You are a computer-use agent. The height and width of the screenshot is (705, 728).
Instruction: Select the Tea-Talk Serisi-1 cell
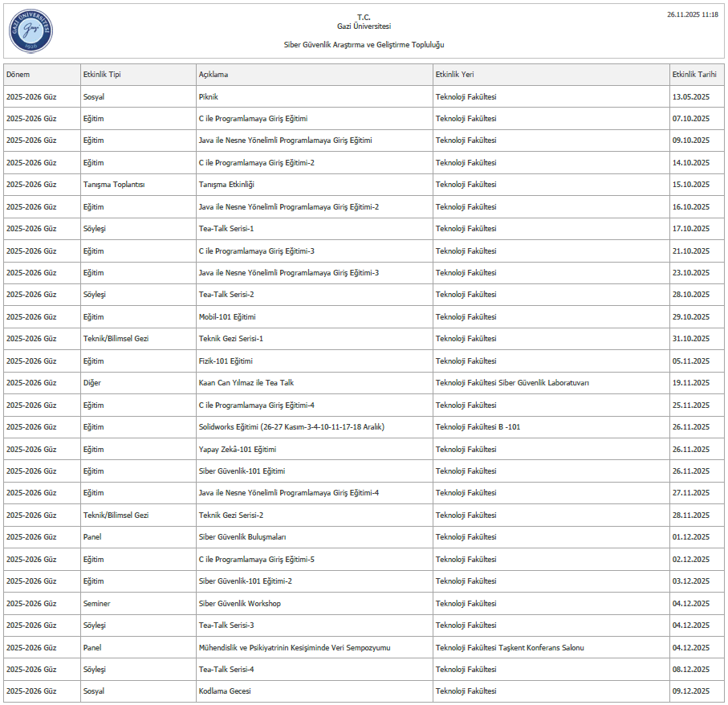(226, 229)
